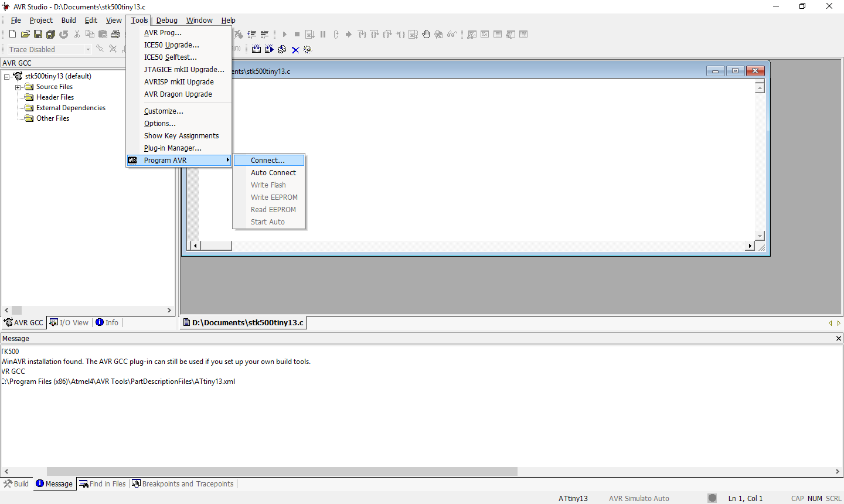
Task: Switch to the Find in Files tab
Action: (x=103, y=484)
